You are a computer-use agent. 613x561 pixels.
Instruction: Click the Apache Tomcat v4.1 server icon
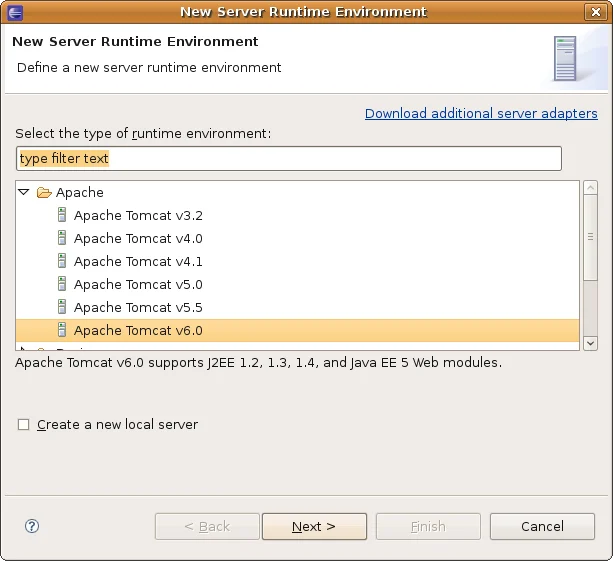point(62,261)
